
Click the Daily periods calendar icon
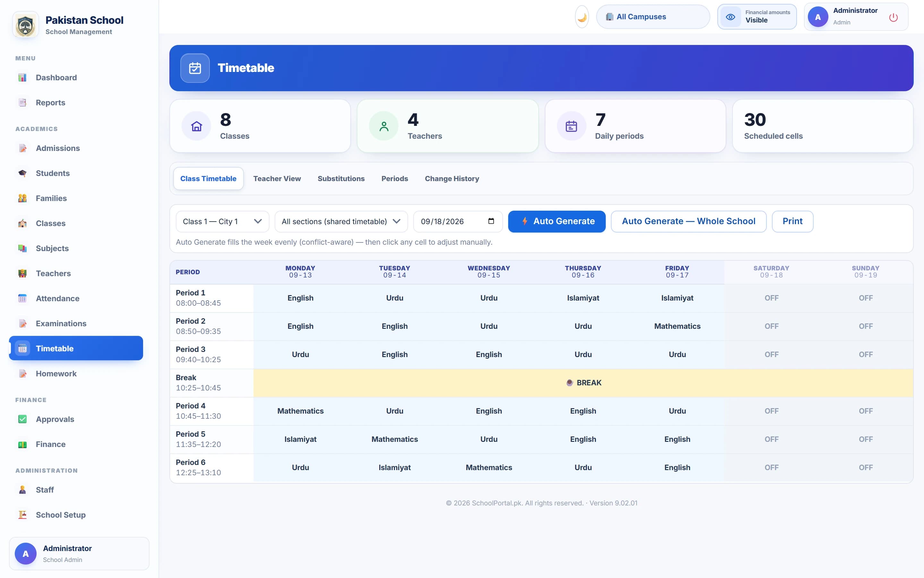click(x=571, y=126)
